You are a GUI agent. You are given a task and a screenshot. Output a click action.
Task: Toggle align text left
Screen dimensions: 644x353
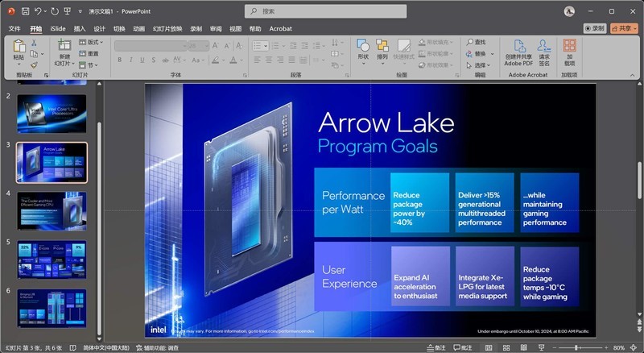[257, 60]
